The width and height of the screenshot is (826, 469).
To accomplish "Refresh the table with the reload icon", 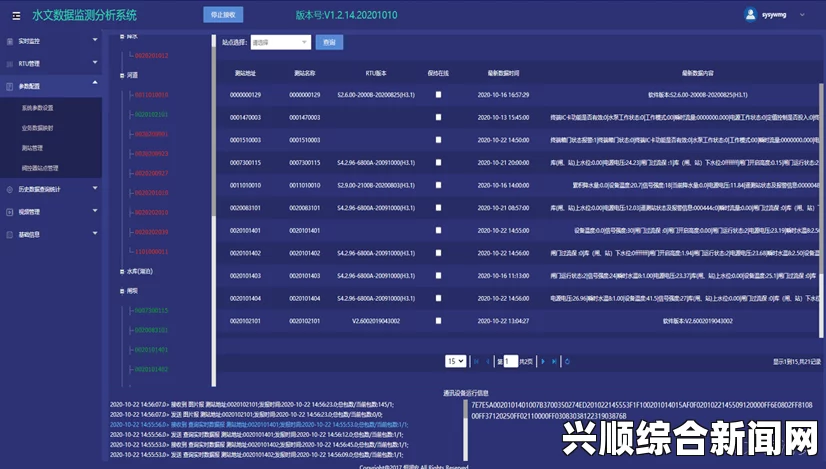I will (x=567, y=361).
